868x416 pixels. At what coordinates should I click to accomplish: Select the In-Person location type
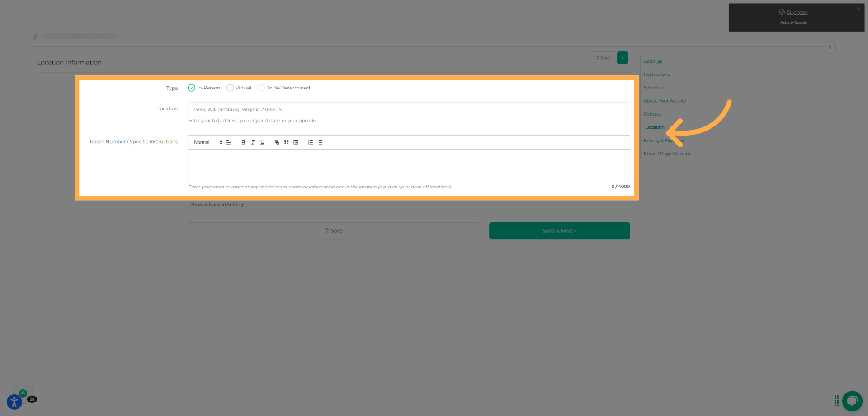[192, 88]
